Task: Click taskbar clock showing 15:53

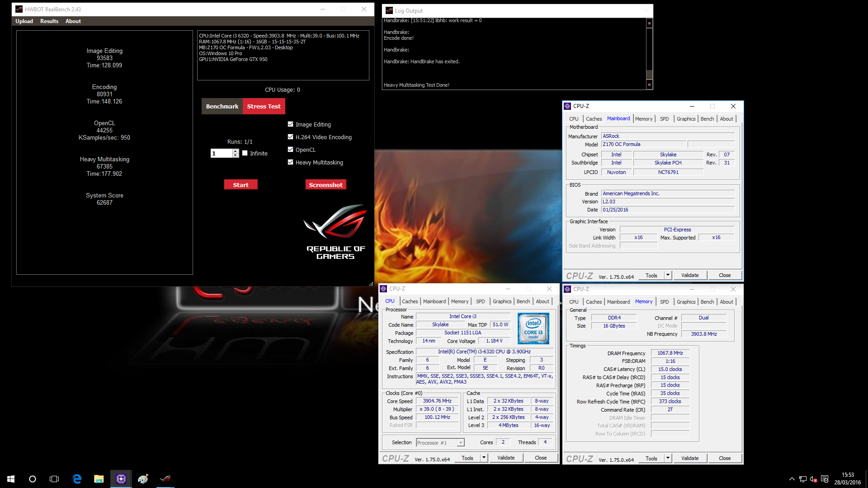Action: point(848,475)
